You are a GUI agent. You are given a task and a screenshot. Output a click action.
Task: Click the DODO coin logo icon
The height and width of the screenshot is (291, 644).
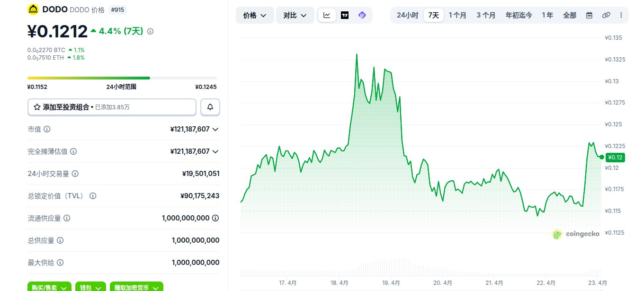[x=34, y=9]
